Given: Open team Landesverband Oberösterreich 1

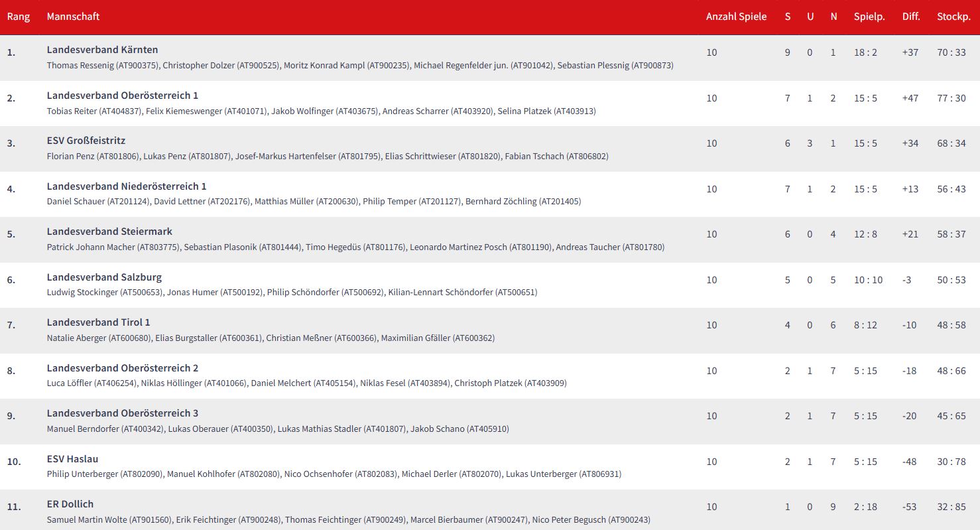Looking at the screenshot, I should click(122, 96).
